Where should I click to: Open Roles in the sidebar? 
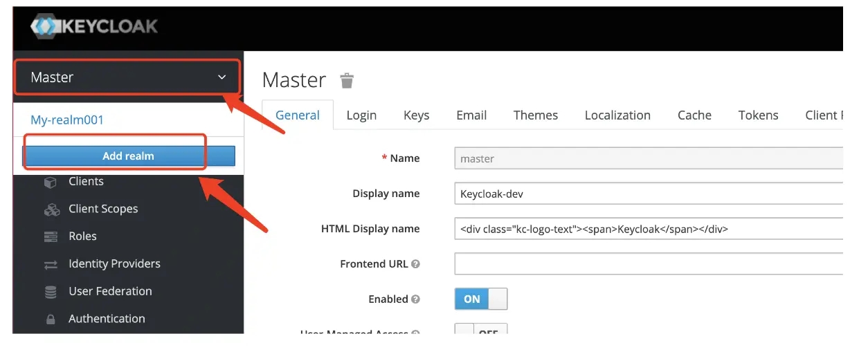click(82, 236)
